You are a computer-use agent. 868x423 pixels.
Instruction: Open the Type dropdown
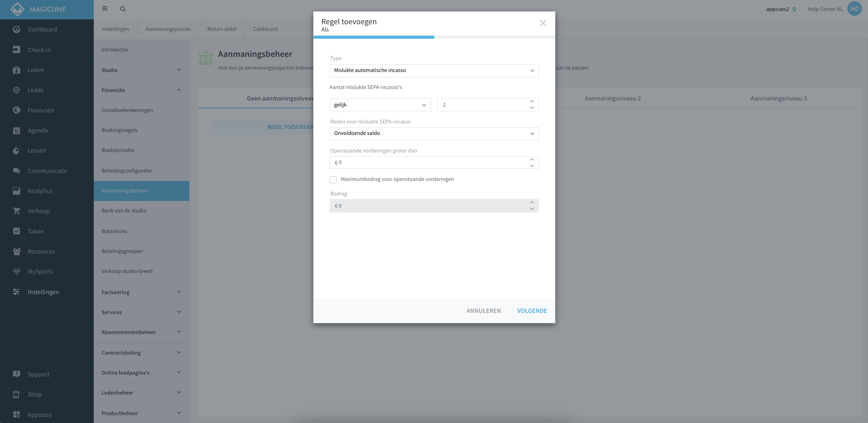434,70
